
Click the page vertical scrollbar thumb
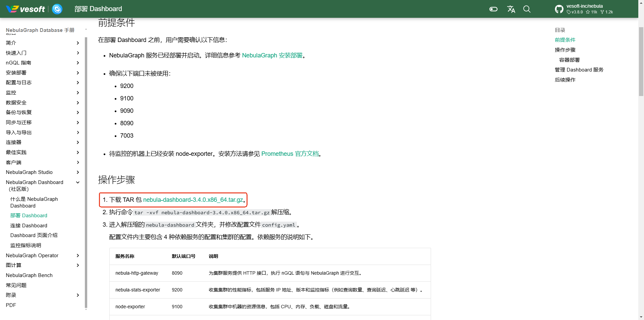[641, 61]
